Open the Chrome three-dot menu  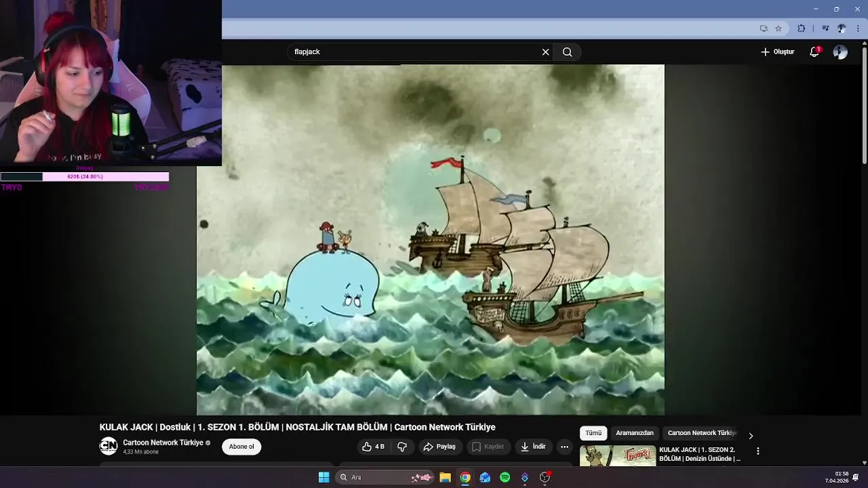point(859,28)
